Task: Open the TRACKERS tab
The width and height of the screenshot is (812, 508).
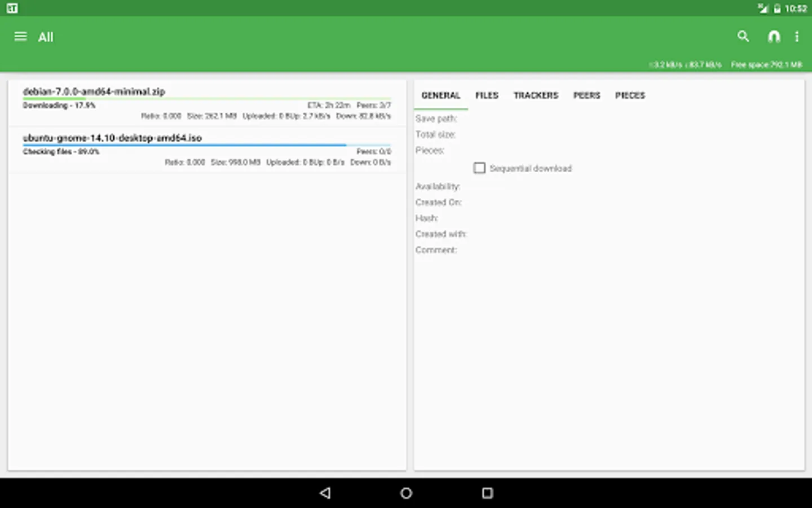Action: [536, 95]
